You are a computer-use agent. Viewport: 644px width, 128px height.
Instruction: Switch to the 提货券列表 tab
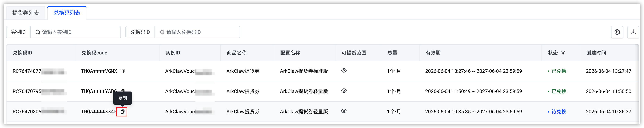click(25, 13)
